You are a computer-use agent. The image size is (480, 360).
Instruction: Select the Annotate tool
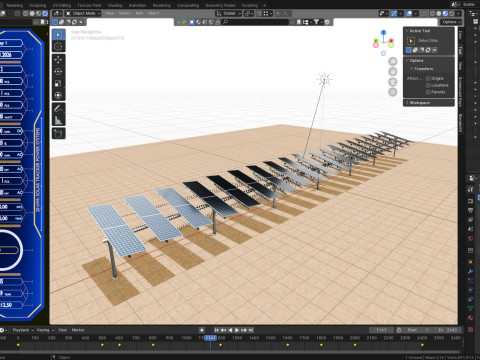[59, 108]
